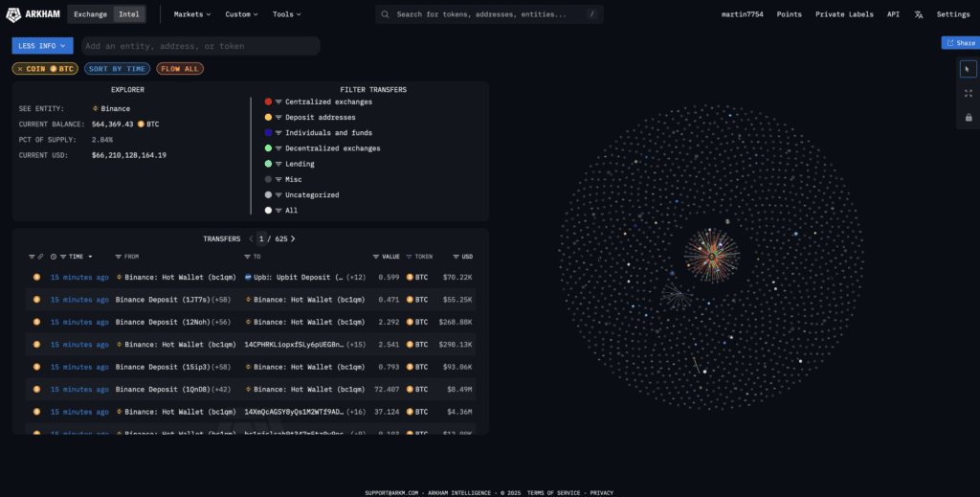Click the add entity, address, or token field

coord(201,46)
